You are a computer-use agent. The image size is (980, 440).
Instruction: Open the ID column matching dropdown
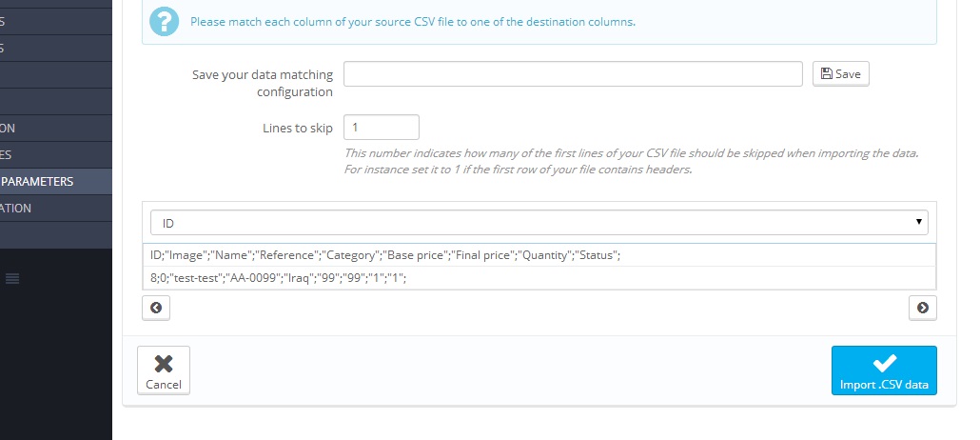pyautogui.click(x=539, y=222)
